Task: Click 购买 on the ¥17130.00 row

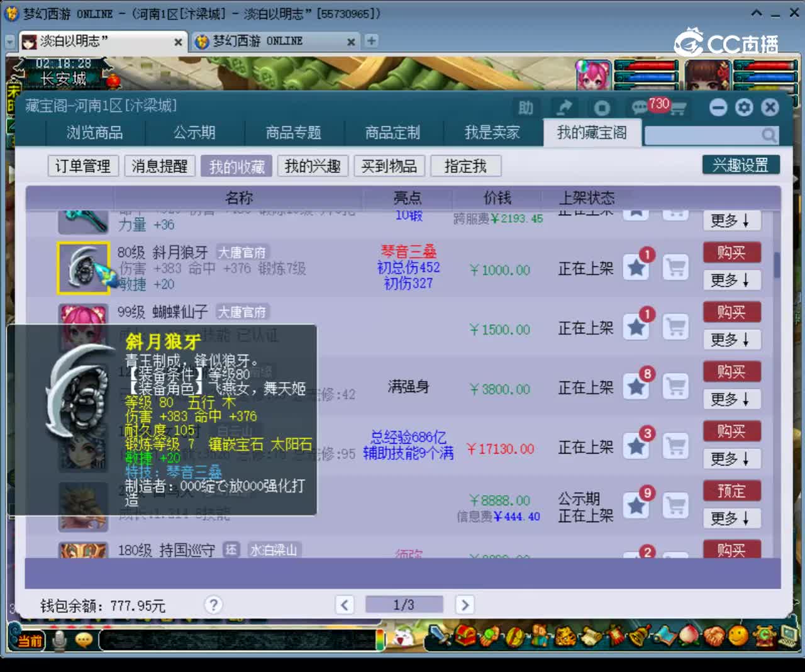Action: click(x=732, y=431)
